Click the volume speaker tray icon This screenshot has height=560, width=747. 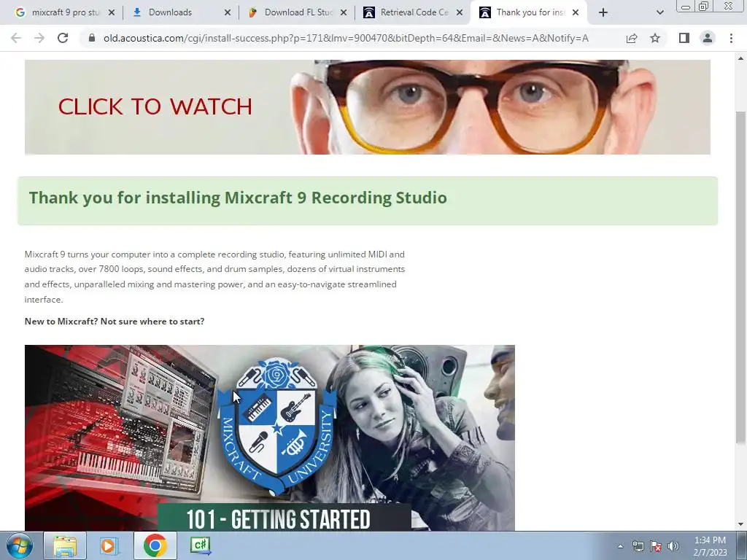point(673,546)
